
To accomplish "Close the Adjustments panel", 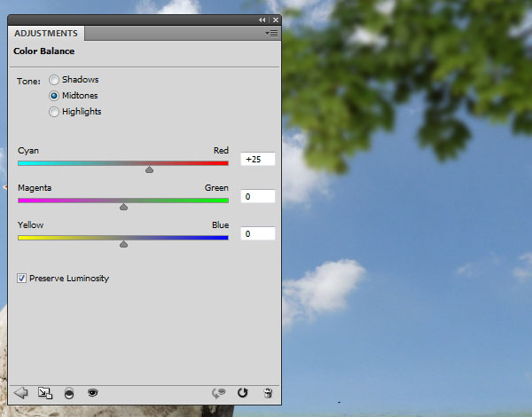I will pyautogui.click(x=276, y=20).
